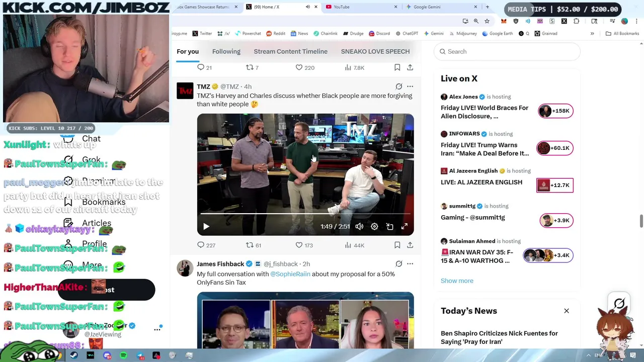This screenshot has height=362, width=644.
Task: Reply to the post with 21 replies
Action: [204, 67]
